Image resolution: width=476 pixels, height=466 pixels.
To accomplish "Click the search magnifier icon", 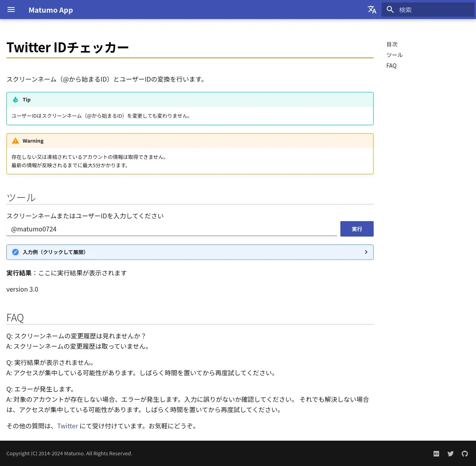I will click(390, 10).
